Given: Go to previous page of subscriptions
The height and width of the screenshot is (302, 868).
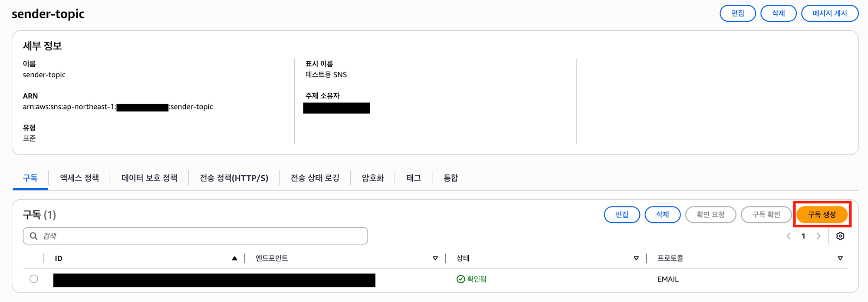Looking at the screenshot, I should tap(789, 236).
